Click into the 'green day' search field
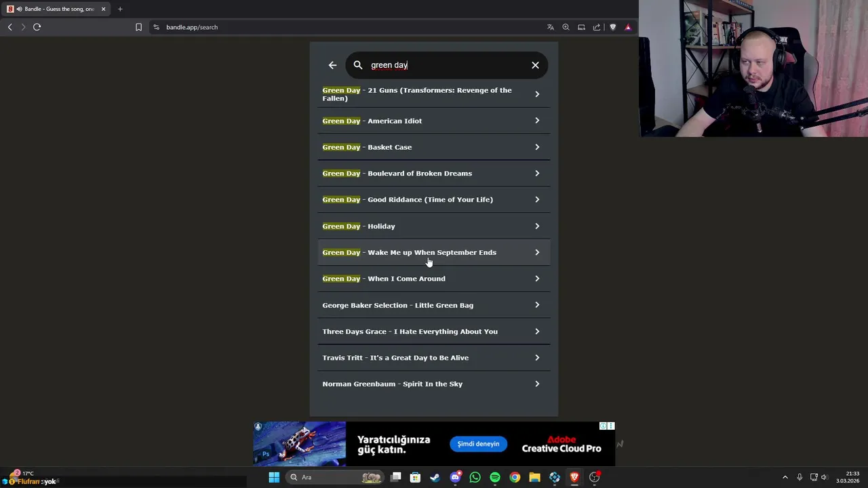Image resolution: width=868 pixels, height=488 pixels. 448,65
